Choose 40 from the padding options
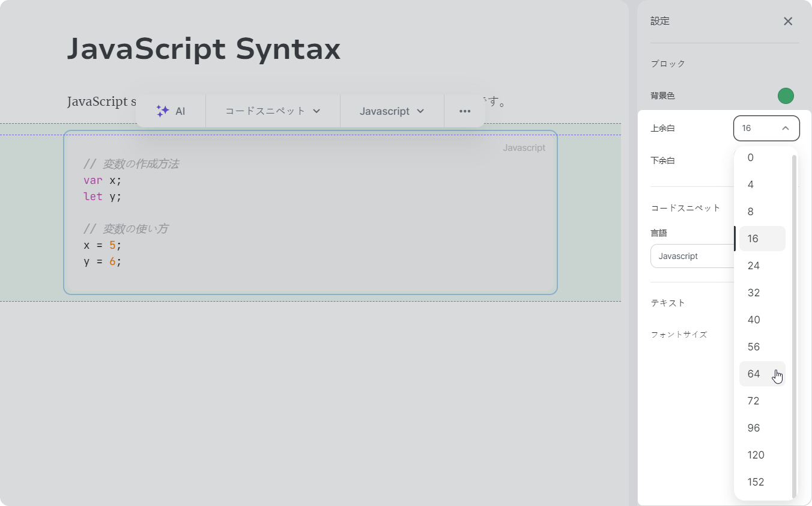This screenshot has height=506, width=812. pyautogui.click(x=762, y=320)
